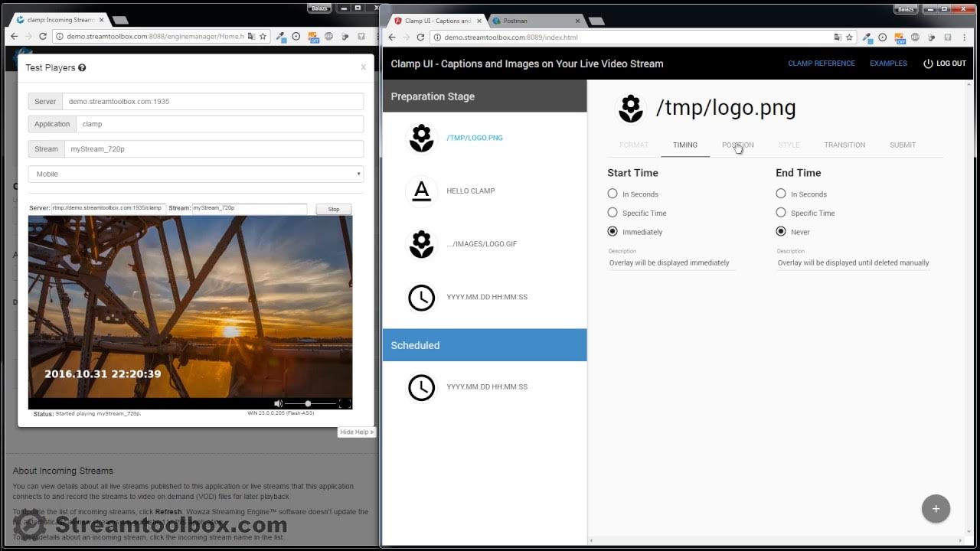Collapse help with the Hide Help control

tap(355, 432)
